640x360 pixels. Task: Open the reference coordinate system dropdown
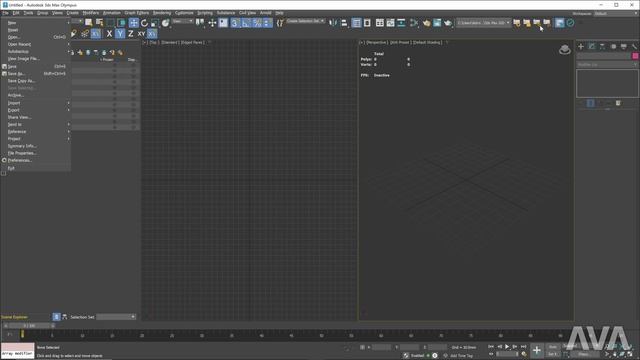[182, 21]
